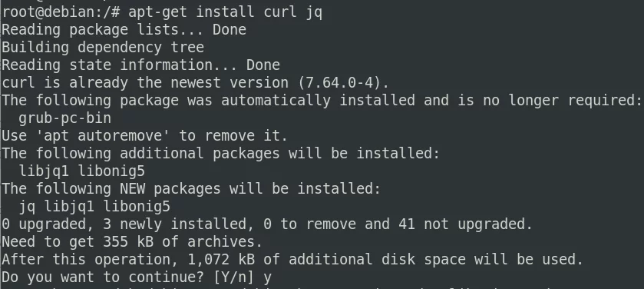Click the 'Reading package lists... Done' line
The height and width of the screenshot is (289, 644).
click(124, 30)
